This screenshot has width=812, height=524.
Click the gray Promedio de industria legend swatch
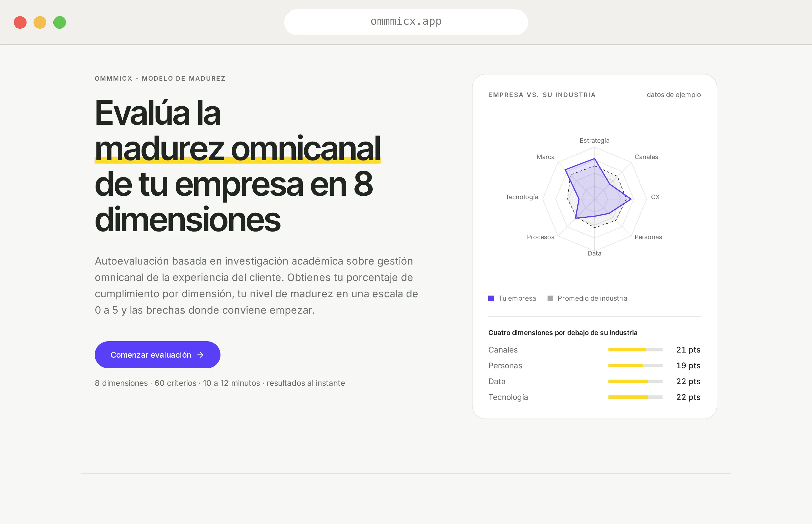point(550,298)
